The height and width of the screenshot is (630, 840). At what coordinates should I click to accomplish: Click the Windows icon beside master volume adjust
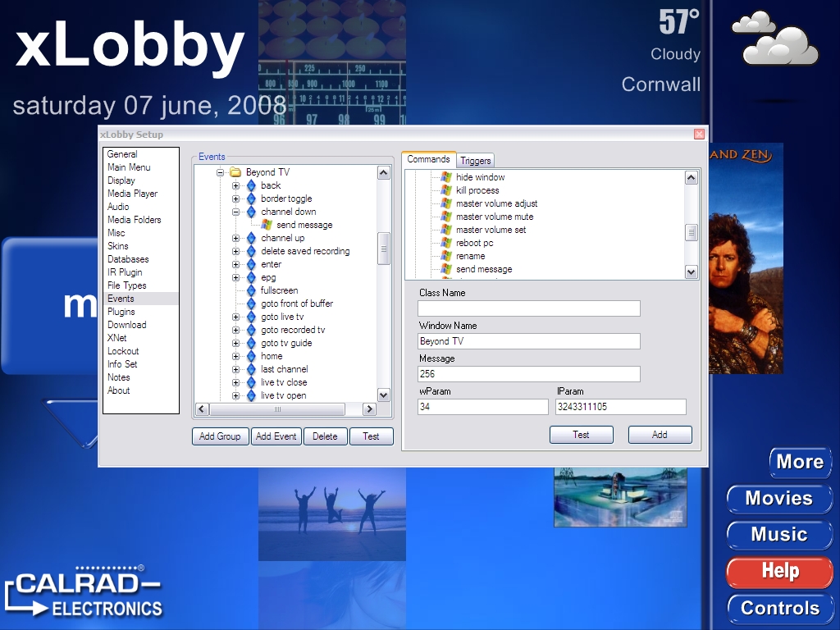(446, 203)
